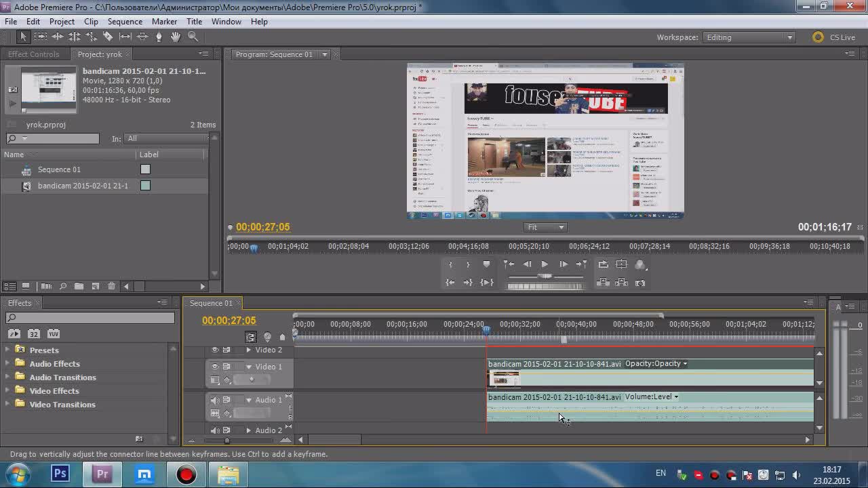Screen dimensions: 868x488
Task: Click the Sequence 01 label color swatch
Action: point(145,169)
